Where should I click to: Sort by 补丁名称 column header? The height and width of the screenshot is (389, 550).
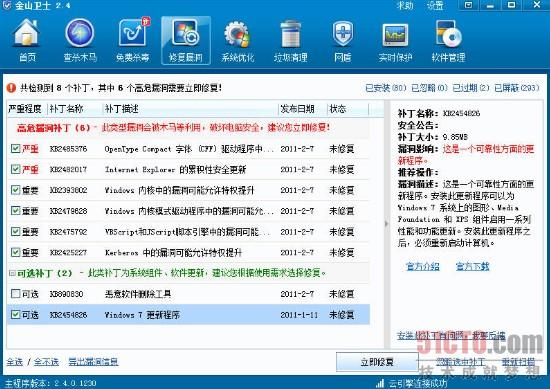(x=75, y=109)
